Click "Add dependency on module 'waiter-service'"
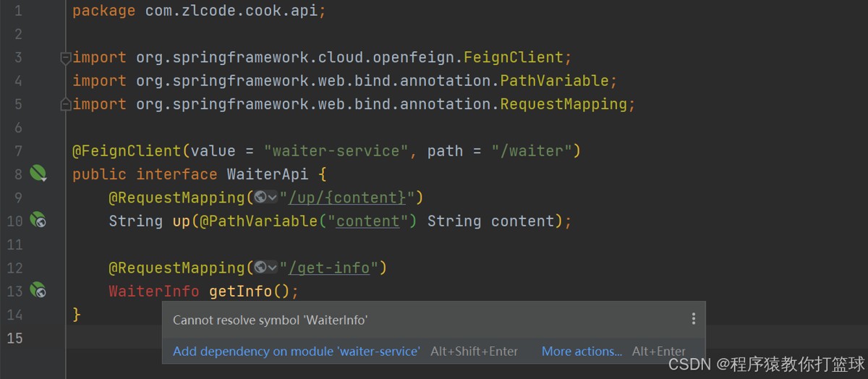The height and width of the screenshot is (379, 868). click(296, 352)
